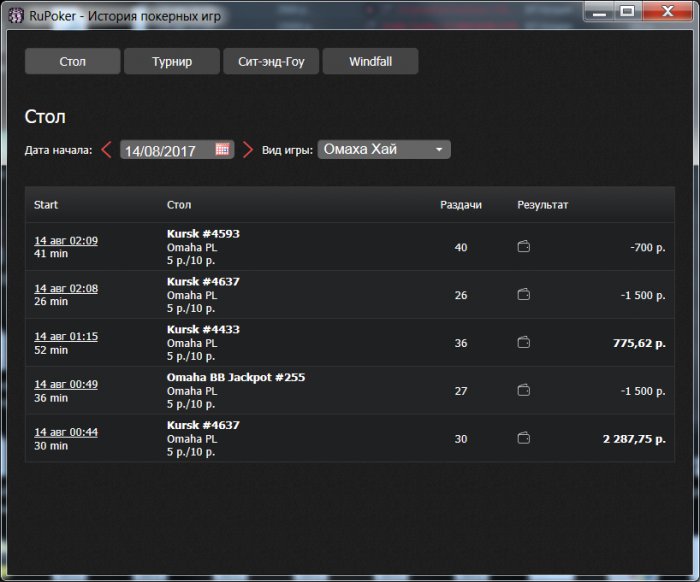Image resolution: width=700 pixels, height=582 pixels.
Task: Open the calendar picker icon
Action: pos(222,149)
